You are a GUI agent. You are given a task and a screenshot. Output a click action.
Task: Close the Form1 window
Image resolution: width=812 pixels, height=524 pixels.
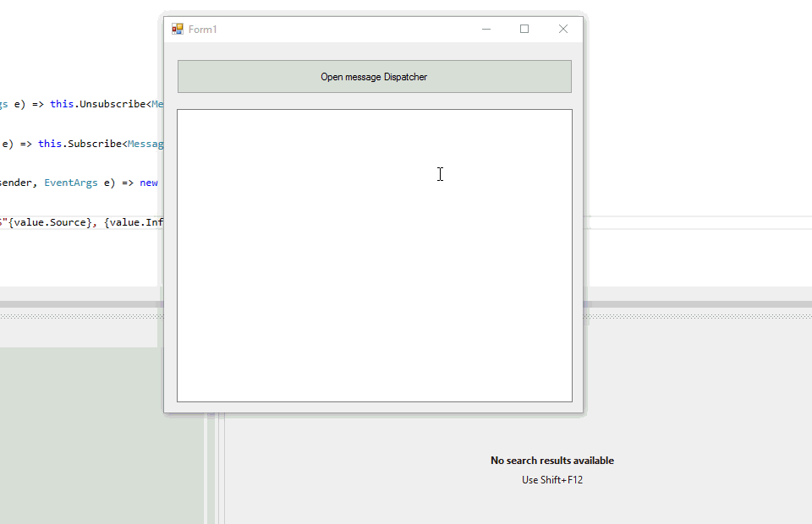(x=563, y=30)
